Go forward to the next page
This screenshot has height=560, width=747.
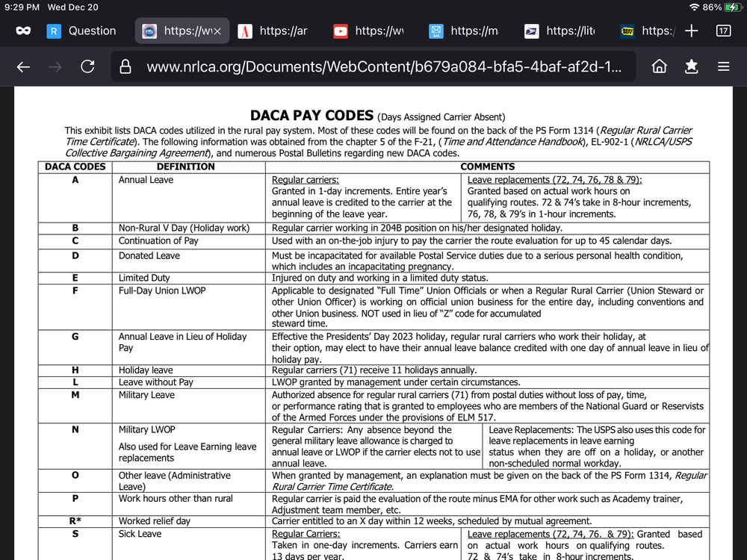pyautogui.click(x=54, y=66)
